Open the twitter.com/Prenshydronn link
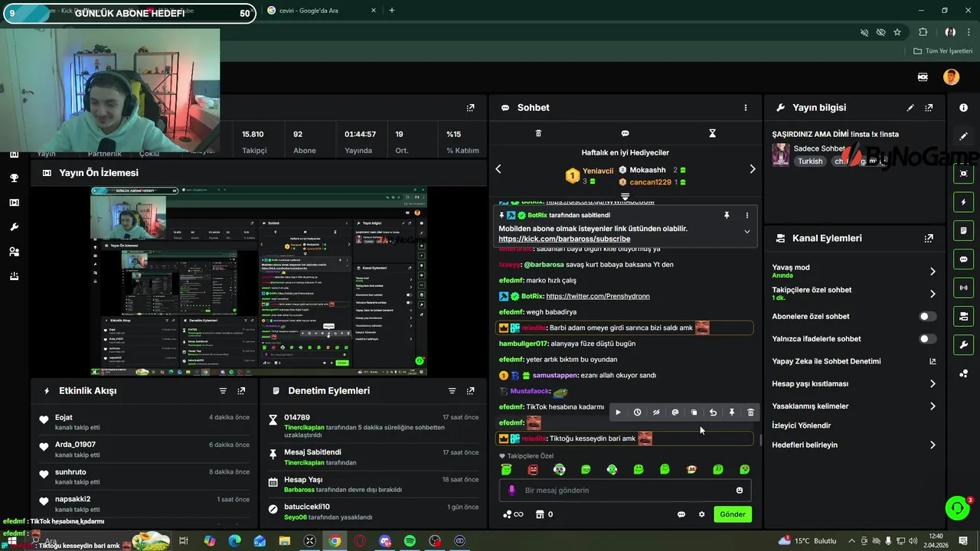This screenshot has width=980, height=551. [598, 296]
